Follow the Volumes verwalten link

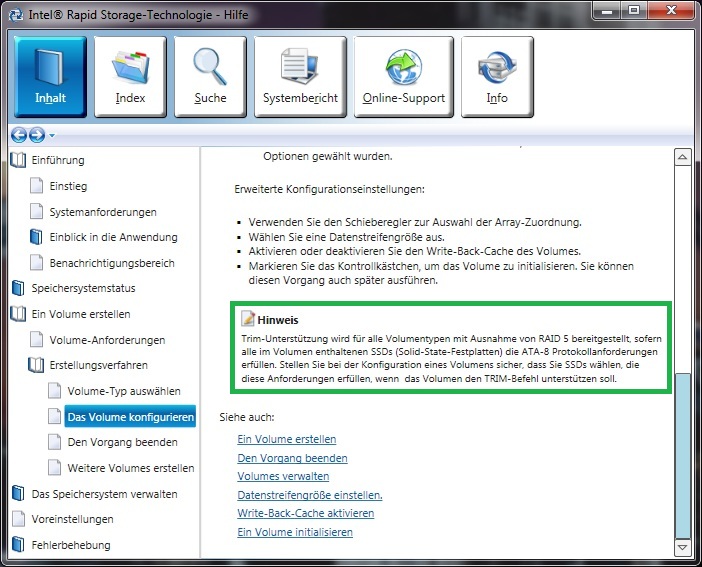(283, 476)
